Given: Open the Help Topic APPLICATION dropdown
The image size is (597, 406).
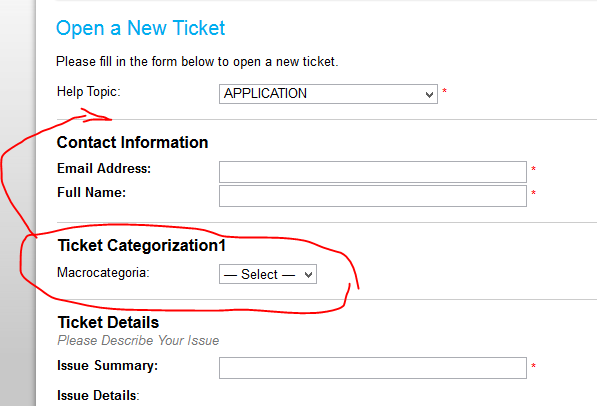Looking at the screenshot, I should tap(328, 94).
